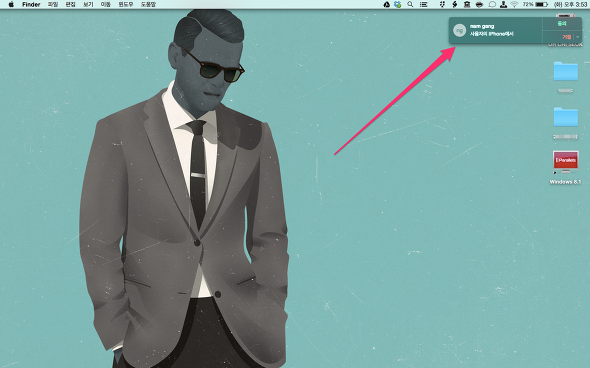Open the 도움말 menu
The height and width of the screenshot is (368, 590).
(x=148, y=5)
